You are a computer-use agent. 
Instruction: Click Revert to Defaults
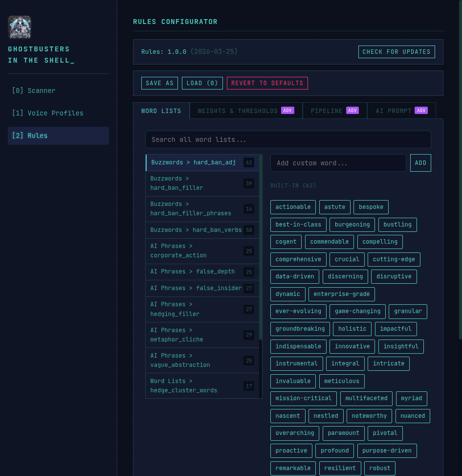click(x=267, y=83)
